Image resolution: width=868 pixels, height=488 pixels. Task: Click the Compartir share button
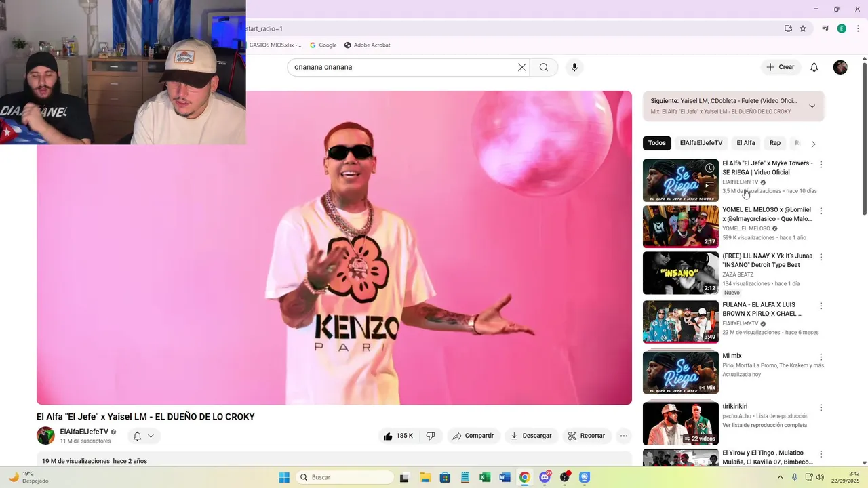pos(473,436)
